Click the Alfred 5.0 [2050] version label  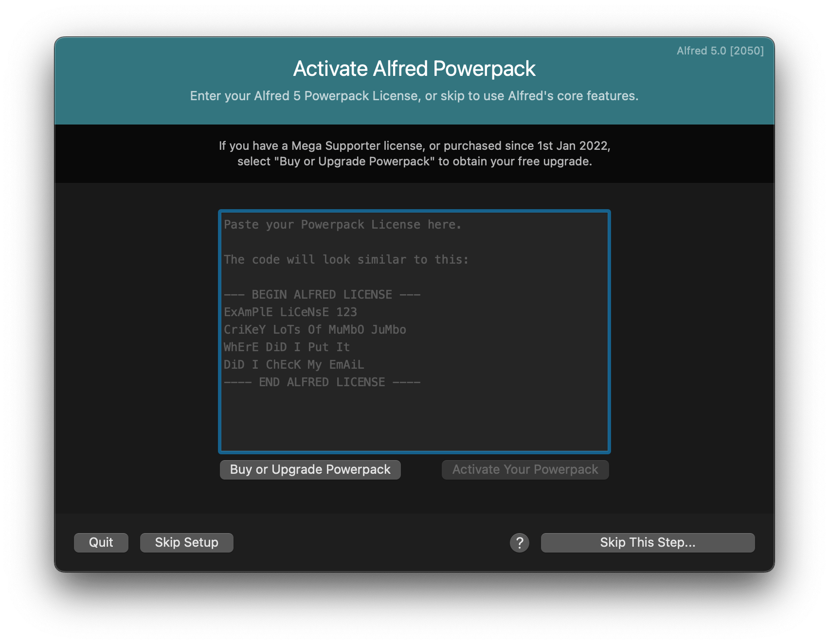(x=720, y=51)
